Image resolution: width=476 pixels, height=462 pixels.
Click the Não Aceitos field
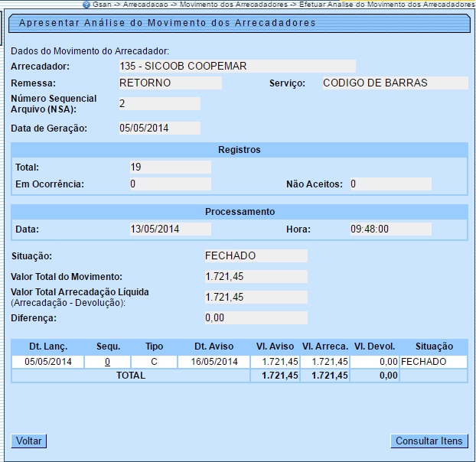(x=390, y=184)
